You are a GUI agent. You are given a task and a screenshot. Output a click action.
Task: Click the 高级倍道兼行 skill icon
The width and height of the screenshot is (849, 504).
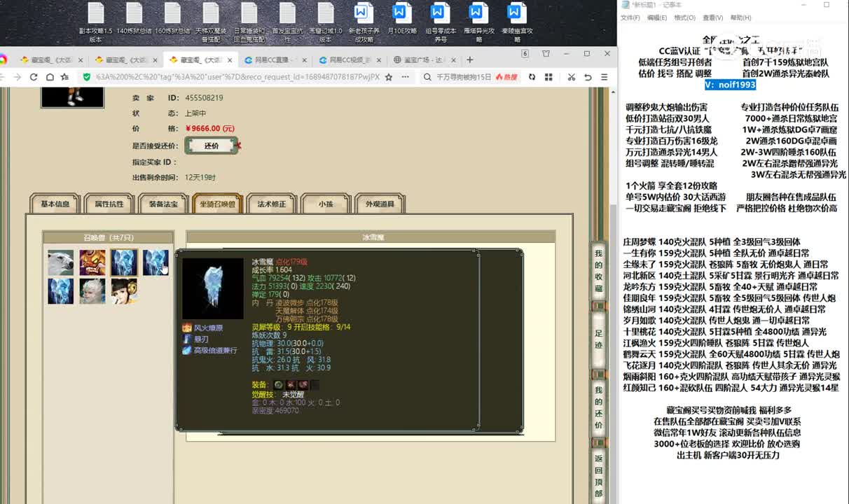(187, 350)
